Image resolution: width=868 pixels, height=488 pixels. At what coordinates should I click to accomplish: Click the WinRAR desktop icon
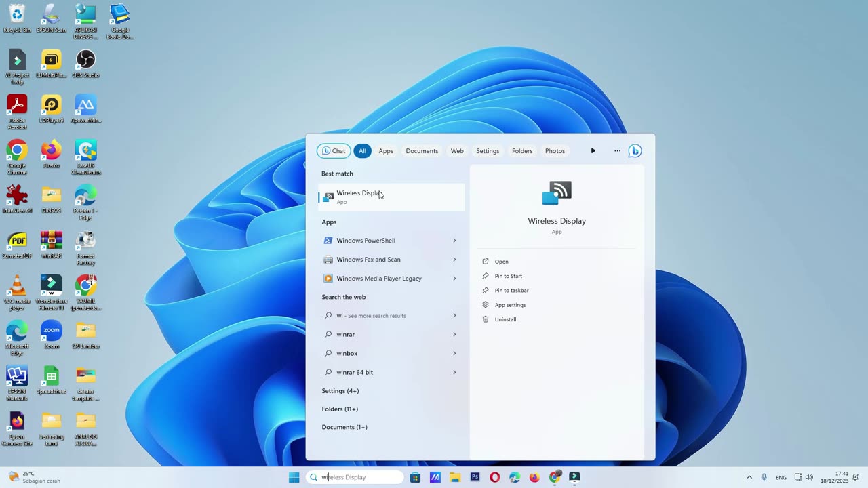(51, 245)
